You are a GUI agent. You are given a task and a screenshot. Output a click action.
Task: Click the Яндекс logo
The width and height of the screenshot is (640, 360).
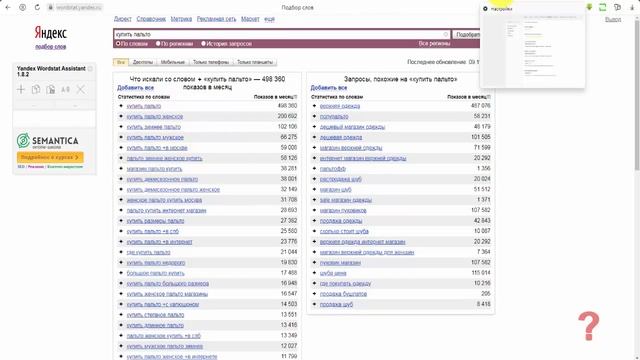coord(51,33)
